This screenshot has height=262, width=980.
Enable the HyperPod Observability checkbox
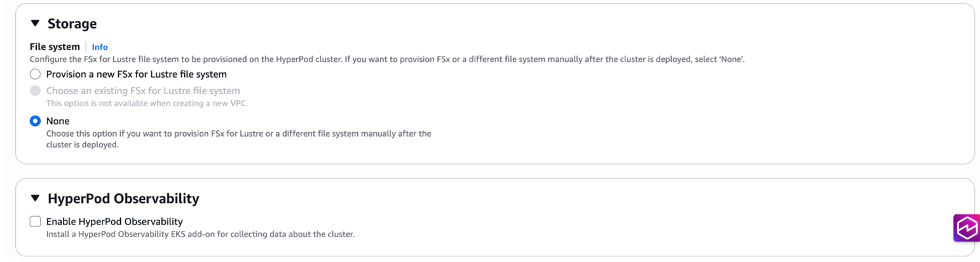[36, 222]
